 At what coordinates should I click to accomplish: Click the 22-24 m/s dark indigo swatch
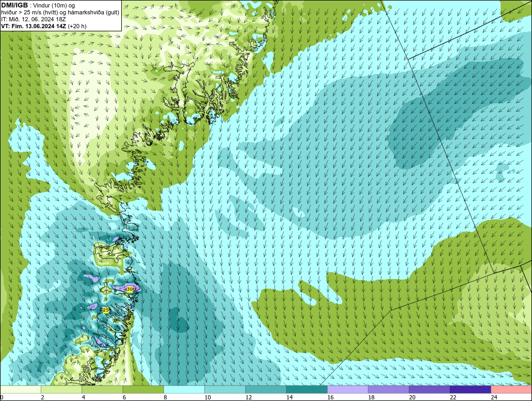pyautogui.click(x=470, y=389)
